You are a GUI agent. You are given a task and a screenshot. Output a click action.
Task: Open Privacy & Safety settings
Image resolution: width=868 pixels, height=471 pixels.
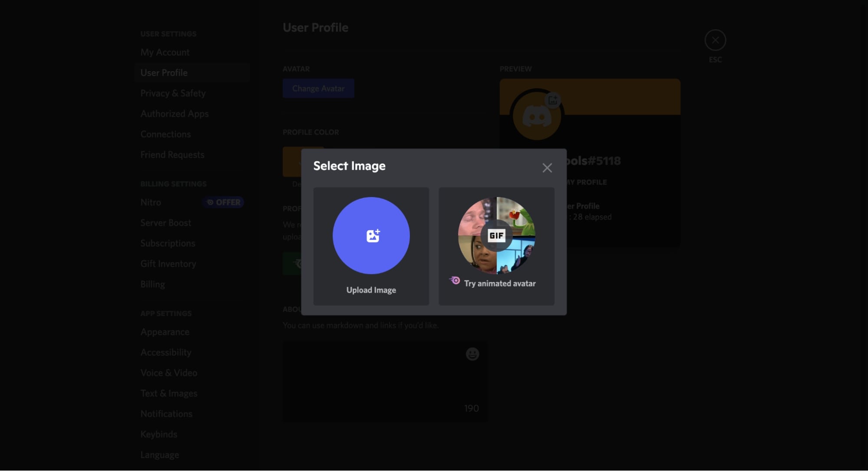click(x=192, y=93)
